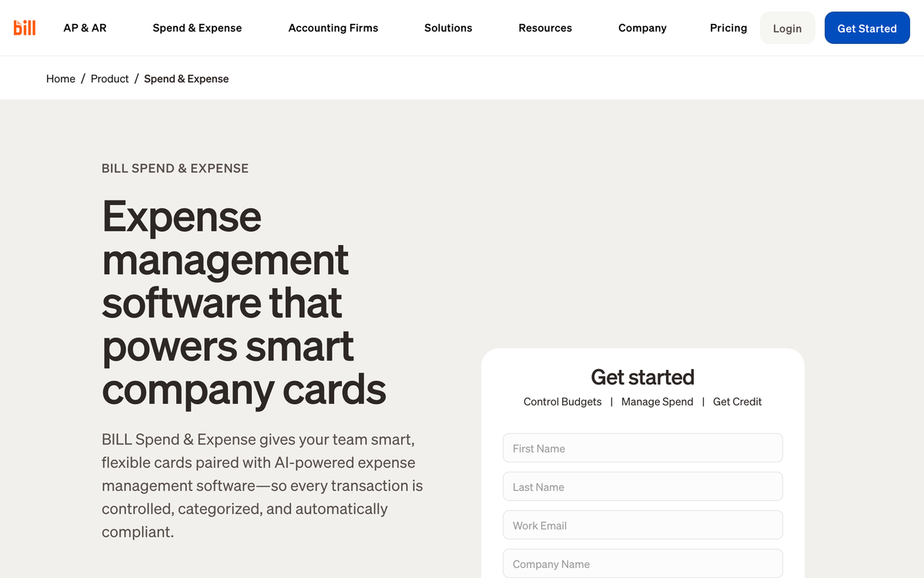Click the 'BILL SPEND & EXPENSE' eyebrow text
The width and height of the screenshot is (924, 578).
pyautogui.click(x=175, y=168)
